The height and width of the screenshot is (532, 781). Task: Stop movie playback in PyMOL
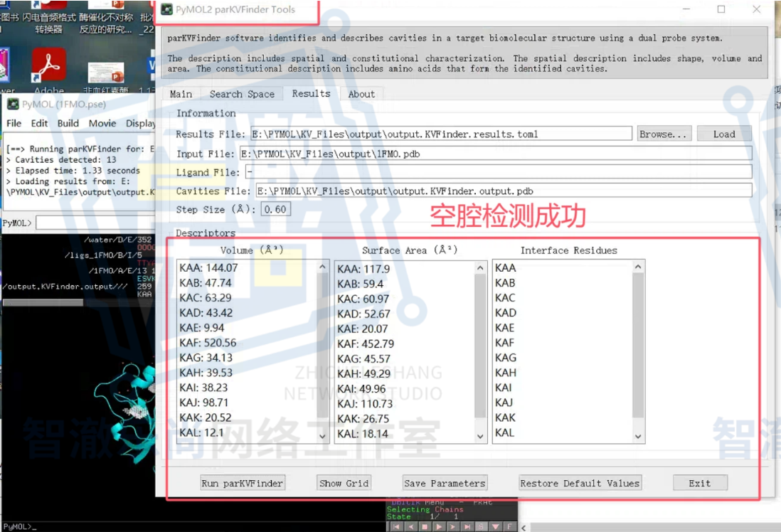(425, 526)
